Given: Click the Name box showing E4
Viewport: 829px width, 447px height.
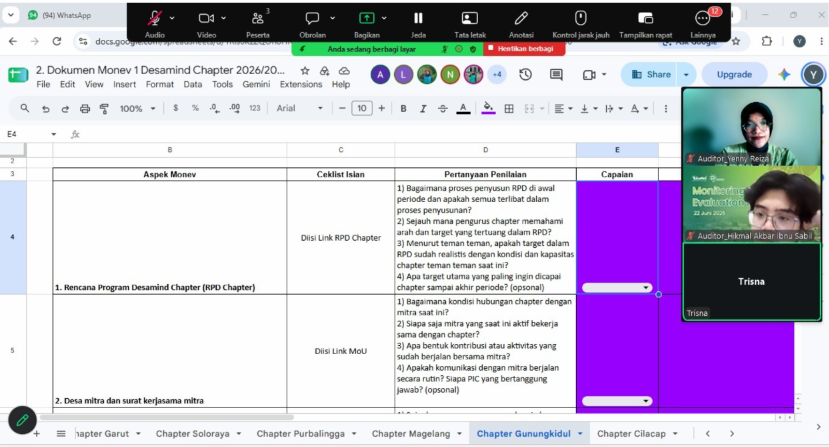Looking at the screenshot, I should tap(31, 134).
